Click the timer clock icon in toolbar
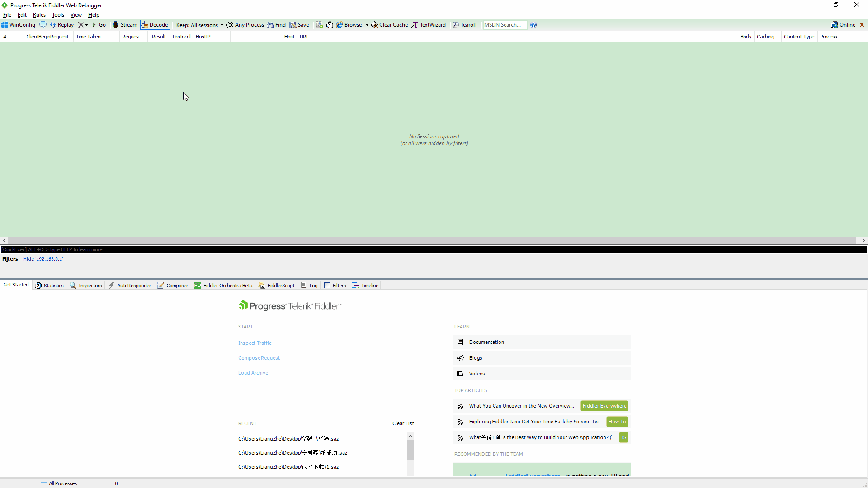868x488 pixels. pyautogui.click(x=330, y=25)
